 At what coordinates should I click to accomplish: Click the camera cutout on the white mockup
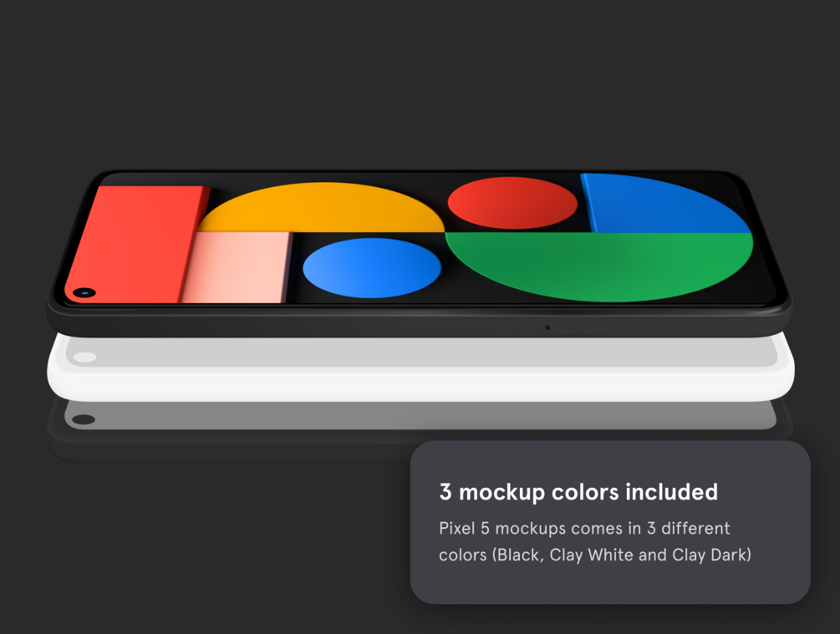(84, 358)
